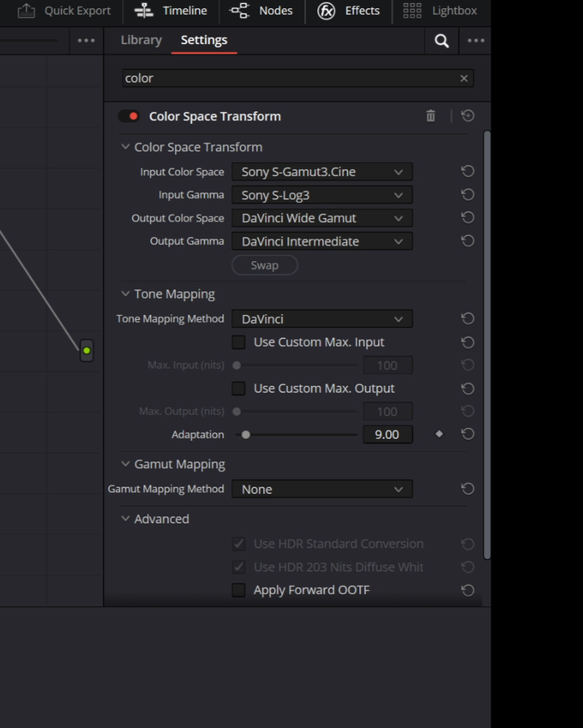
Task: Click the settings panel vertical scrollbar
Action: coord(487,345)
